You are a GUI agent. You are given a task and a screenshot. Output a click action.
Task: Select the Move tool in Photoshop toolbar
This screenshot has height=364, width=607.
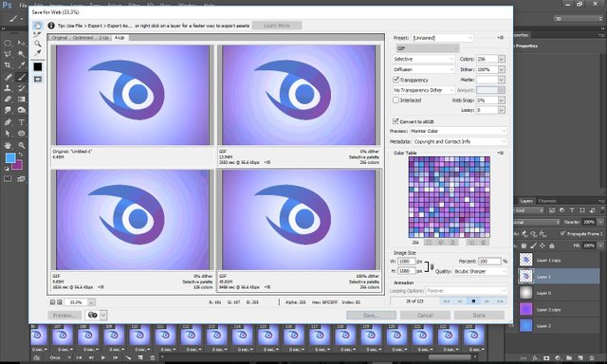(x=21, y=43)
